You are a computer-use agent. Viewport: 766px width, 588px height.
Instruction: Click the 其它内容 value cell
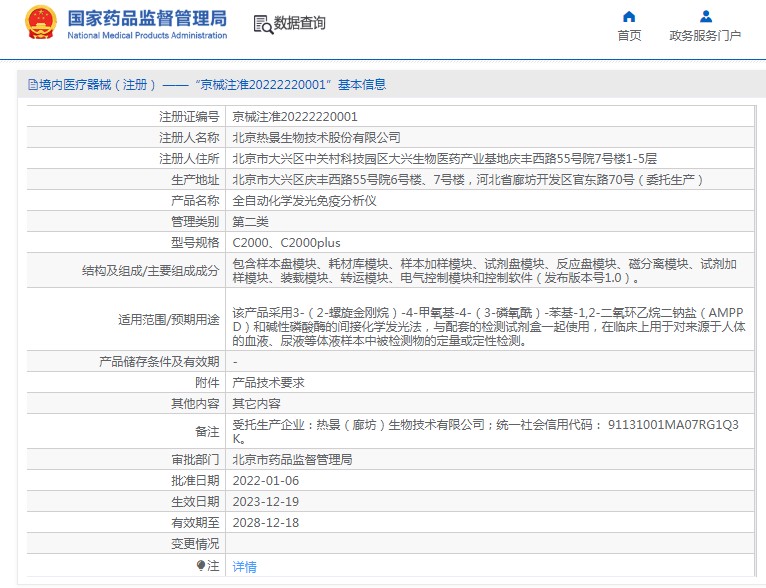(x=256, y=404)
